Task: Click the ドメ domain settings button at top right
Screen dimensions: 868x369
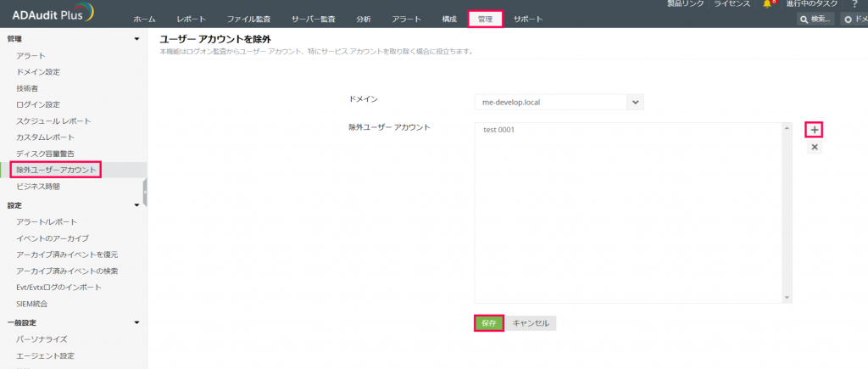Action: click(x=854, y=20)
